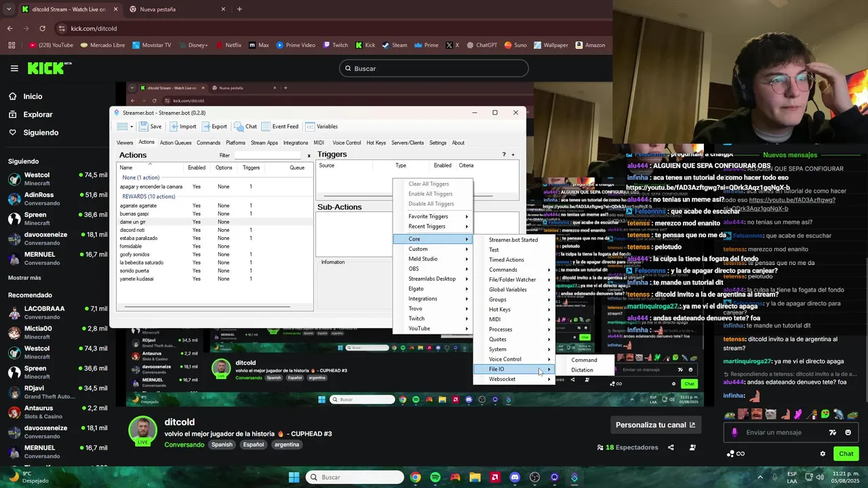
Task: Click the cat emote above chat input
Action: (x=771, y=414)
